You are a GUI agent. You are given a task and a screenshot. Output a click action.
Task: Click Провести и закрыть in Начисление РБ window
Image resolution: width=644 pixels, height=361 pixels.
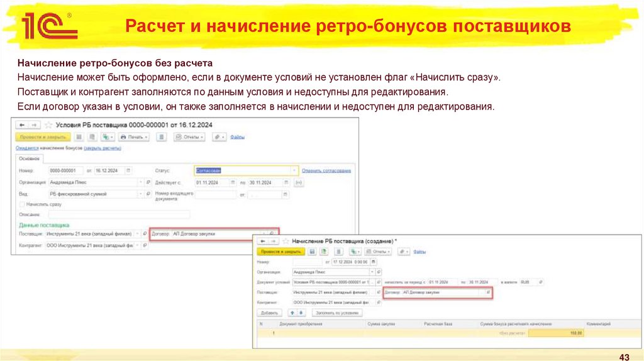(x=281, y=252)
